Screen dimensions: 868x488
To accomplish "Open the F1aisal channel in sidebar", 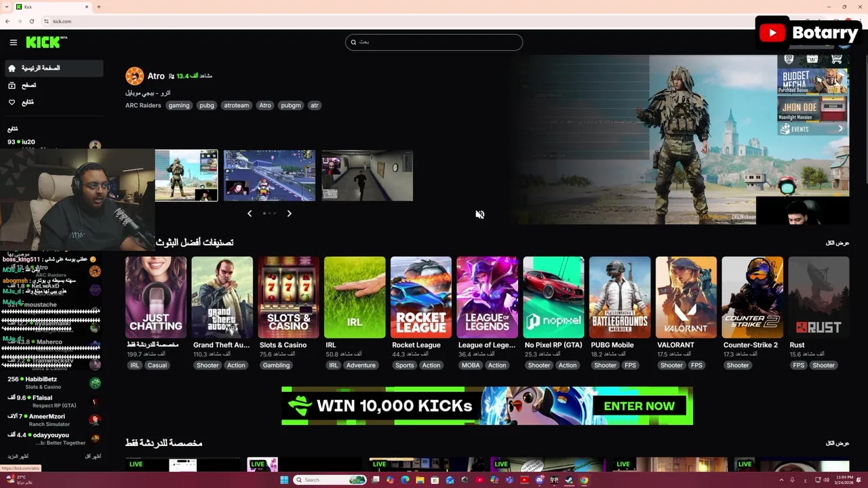I will pyautogui.click(x=53, y=401).
